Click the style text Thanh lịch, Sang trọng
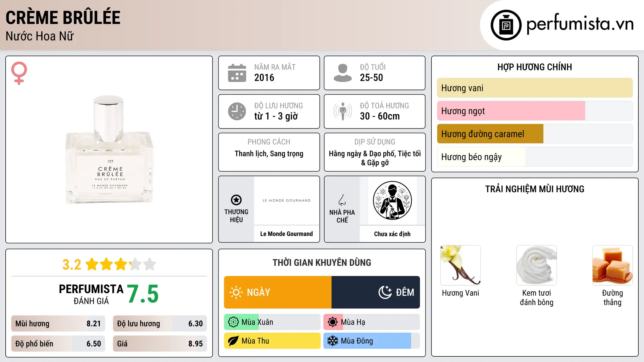Viewport: 644px width, 362px height. pos(269,154)
